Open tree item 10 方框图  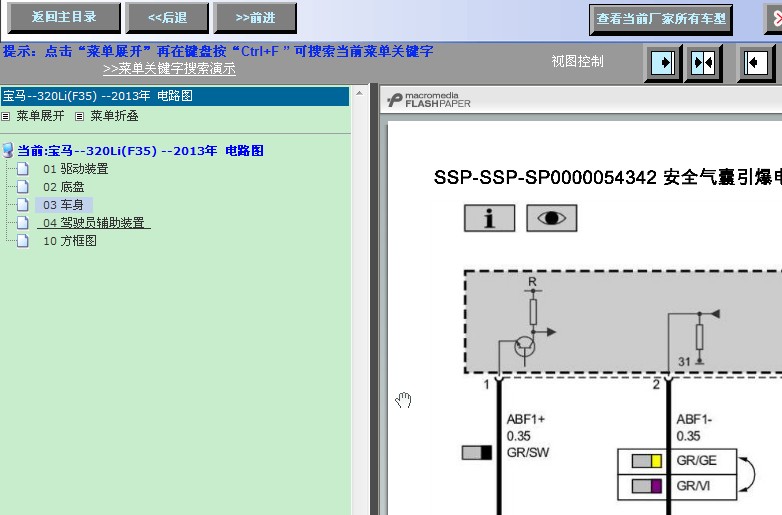pyautogui.click(x=70, y=241)
